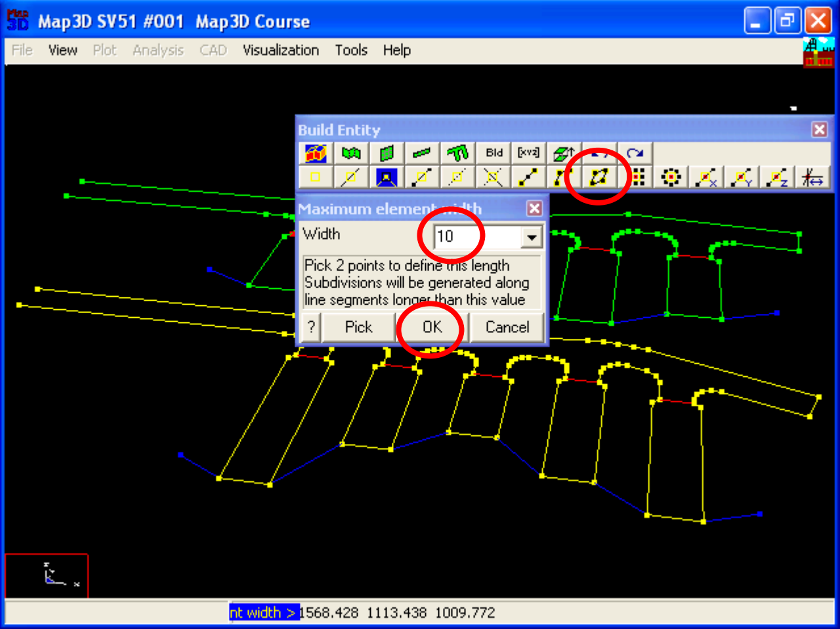Click the Map3D application icon in the title bar
840x629 pixels.
coord(18,21)
